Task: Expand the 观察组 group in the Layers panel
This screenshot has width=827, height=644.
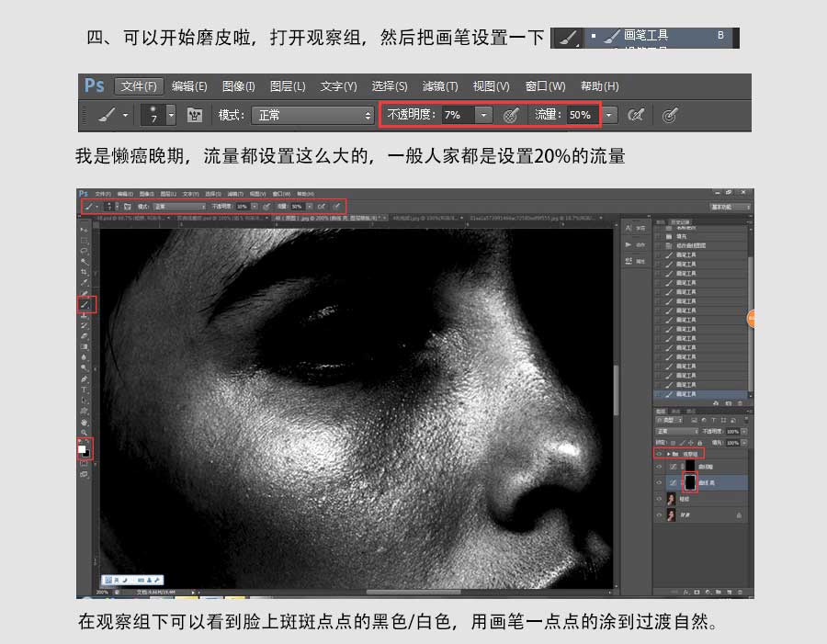Action: coord(669,453)
